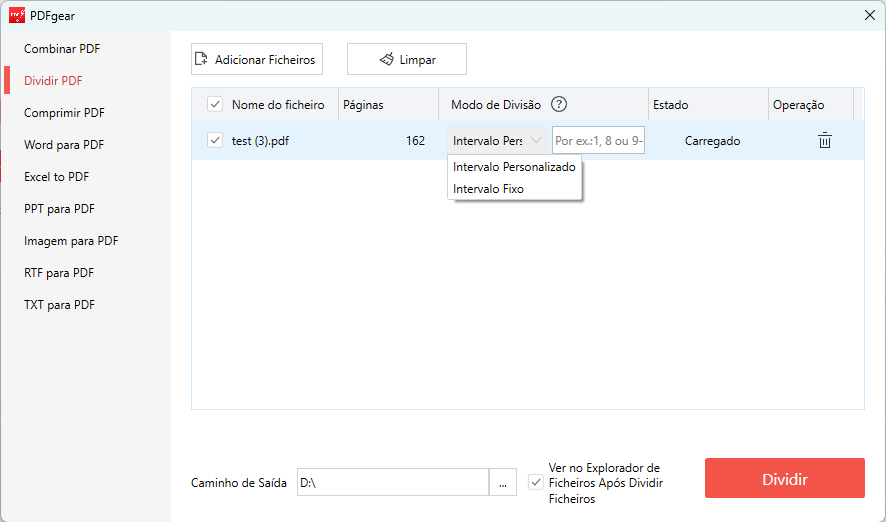Select Imagem para PDF in sidebar
The height and width of the screenshot is (522, 886).
click(71, 241)
